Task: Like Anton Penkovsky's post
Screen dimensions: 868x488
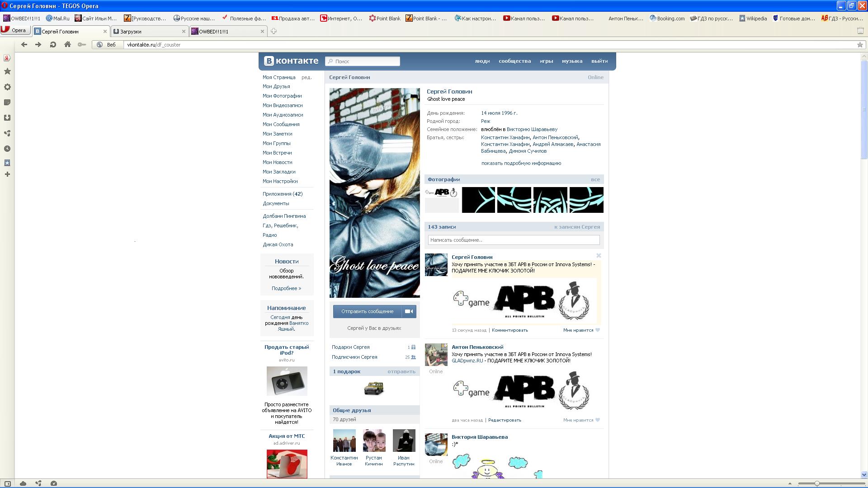Action: [581, 420]
